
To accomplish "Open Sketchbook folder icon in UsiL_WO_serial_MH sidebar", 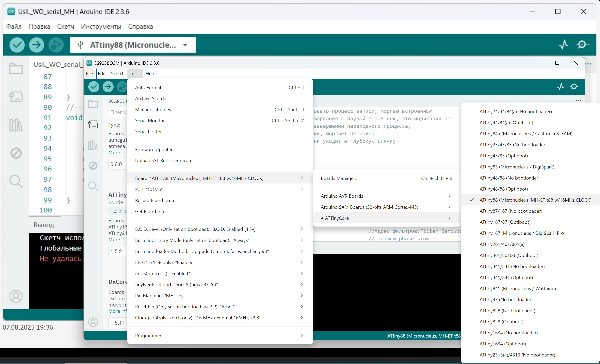I will 16,69.
